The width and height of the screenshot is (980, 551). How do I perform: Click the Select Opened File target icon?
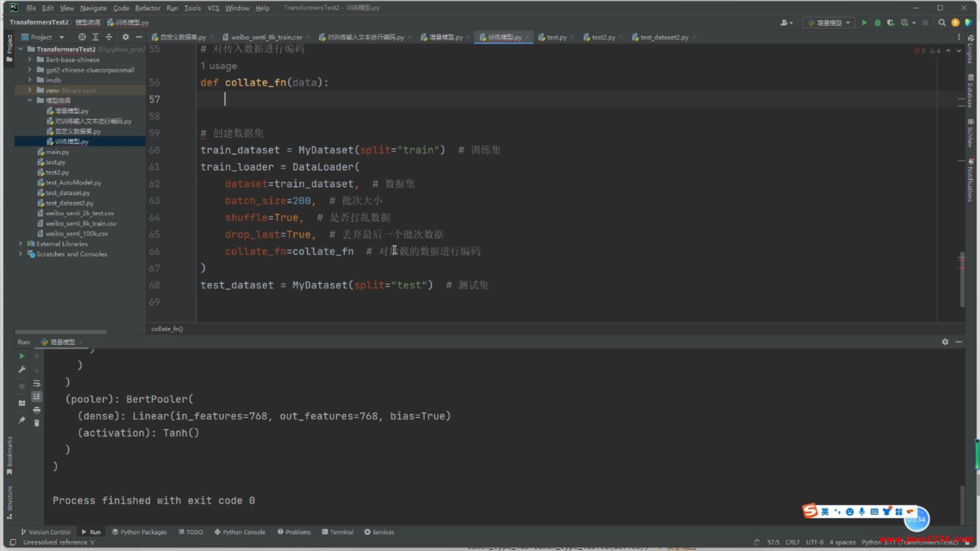(82, 37)
